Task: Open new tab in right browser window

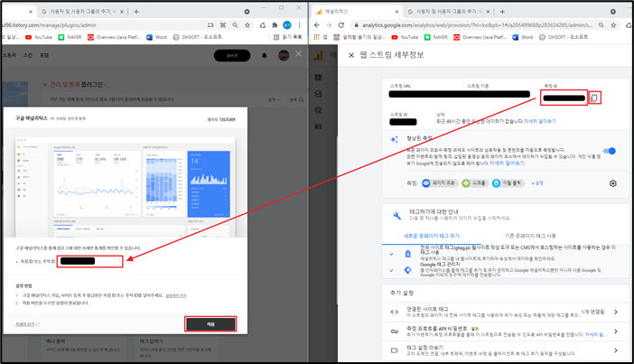Action: 502,12
